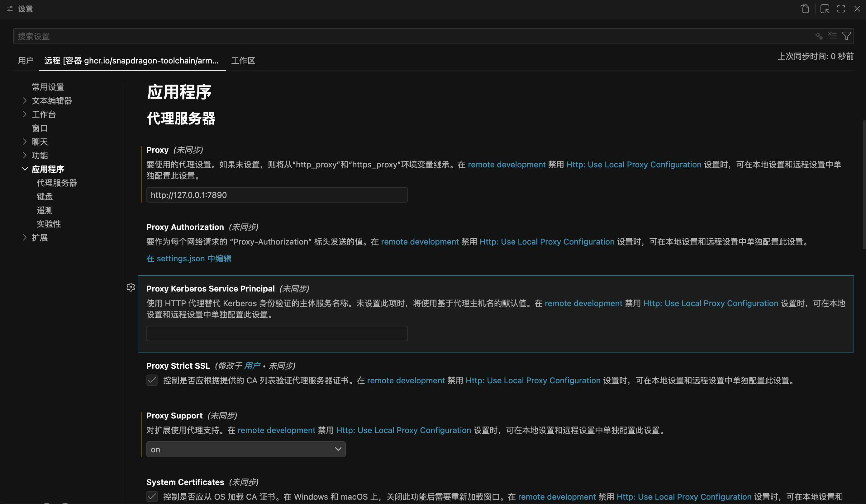866x504 pixels.
Task: Open settings.json via 在 settings.json 中编辑 link
Action: pos(189,258)
